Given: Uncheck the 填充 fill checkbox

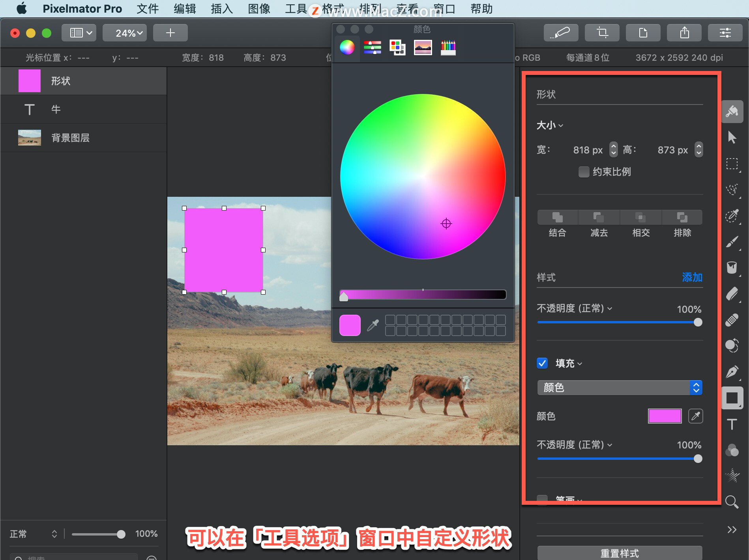Looking at the screenshot, I should (x=542, y=363).
